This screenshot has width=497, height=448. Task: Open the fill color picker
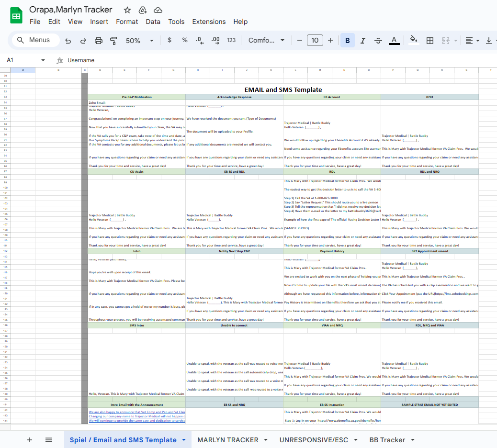coord(413,40)
